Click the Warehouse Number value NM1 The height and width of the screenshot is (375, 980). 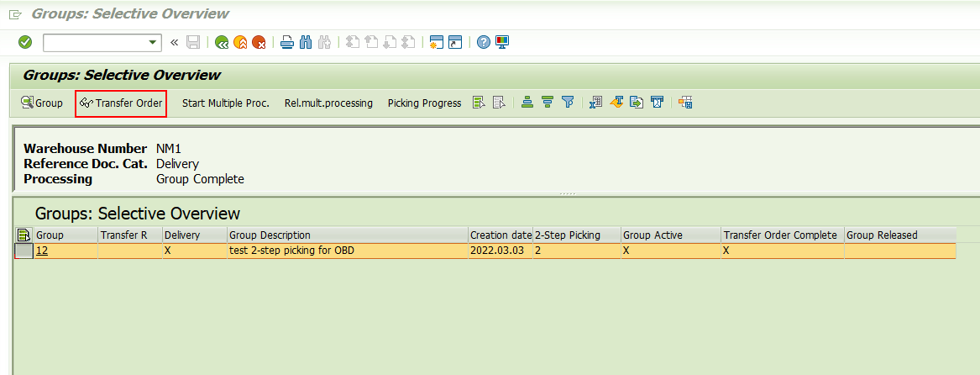pos(169,149)
